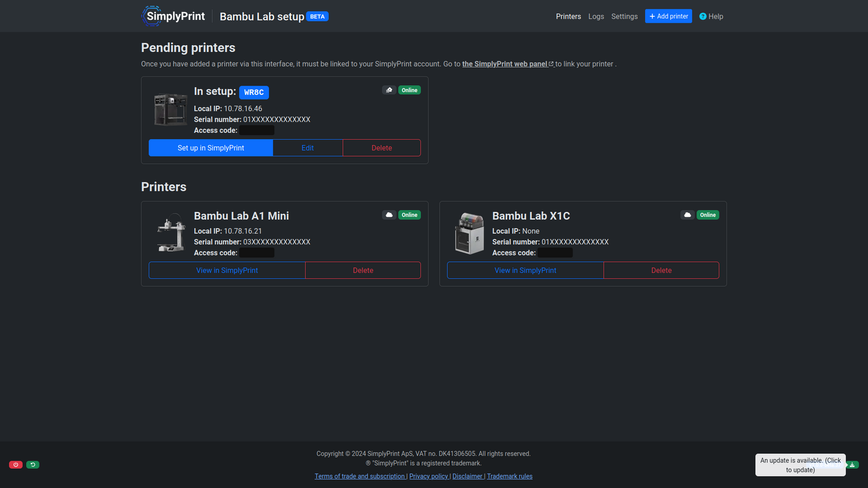This screenshot has width=868, height=488.
Task: Click the serial number 03XXXXXXXXXXXXX
Action: tap(277, 242)
